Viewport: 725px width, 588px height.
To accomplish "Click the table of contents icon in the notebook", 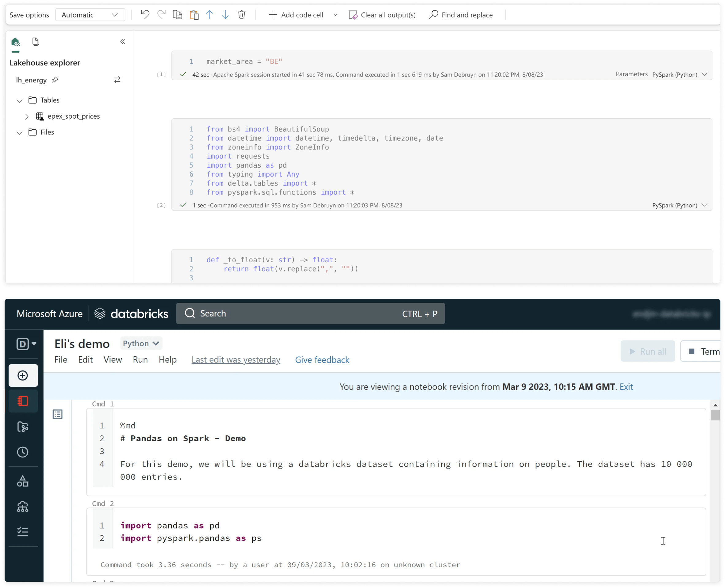I will click(58, 414).
